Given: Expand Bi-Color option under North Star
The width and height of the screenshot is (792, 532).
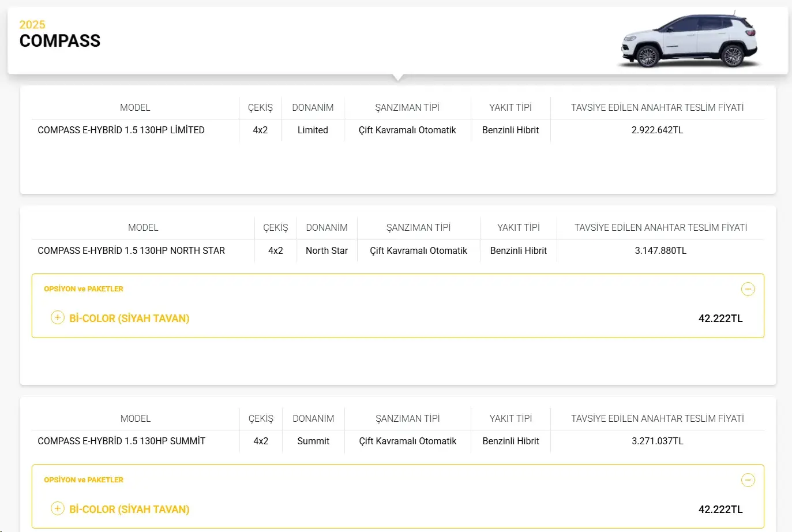Looking at the screenshot, I should click(x=58, y=317).
